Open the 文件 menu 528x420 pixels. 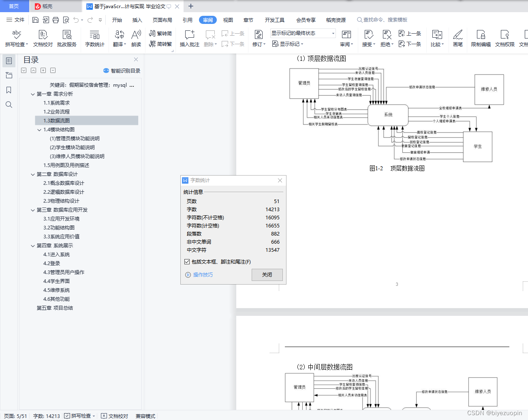pyautogui.click(x=15, y=20)
